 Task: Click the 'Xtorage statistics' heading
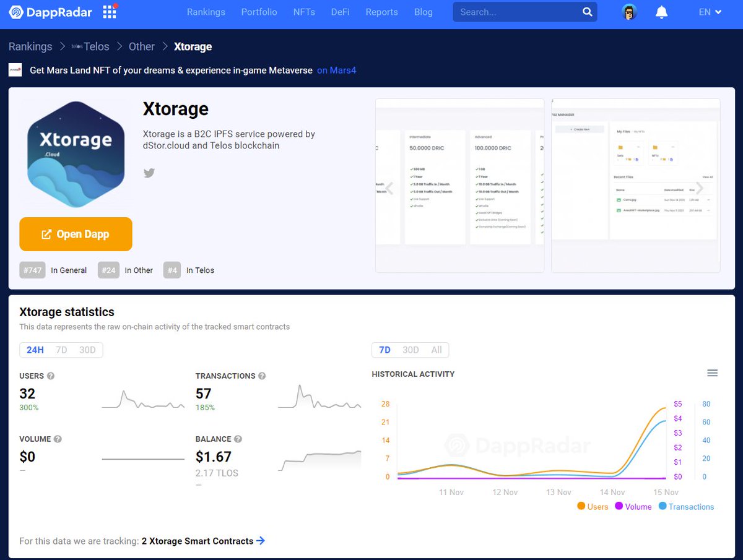(67, 312)
